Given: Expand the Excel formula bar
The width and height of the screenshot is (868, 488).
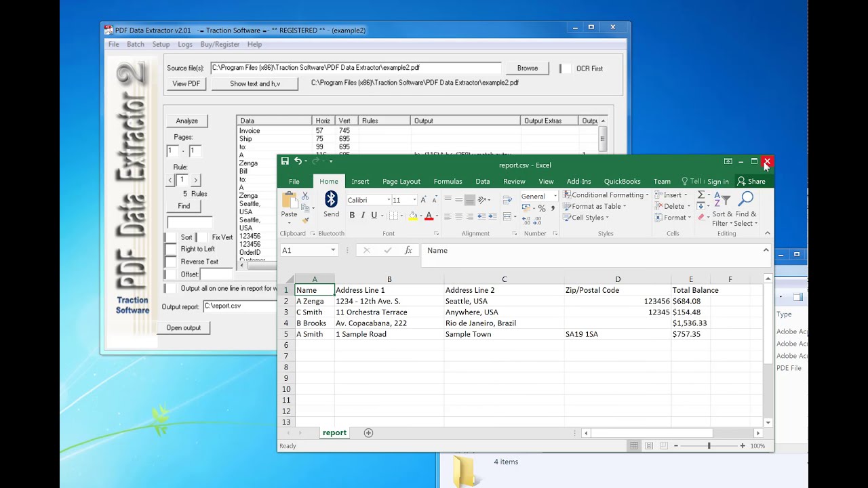Looking at the screenshot, I should point(766,250).
